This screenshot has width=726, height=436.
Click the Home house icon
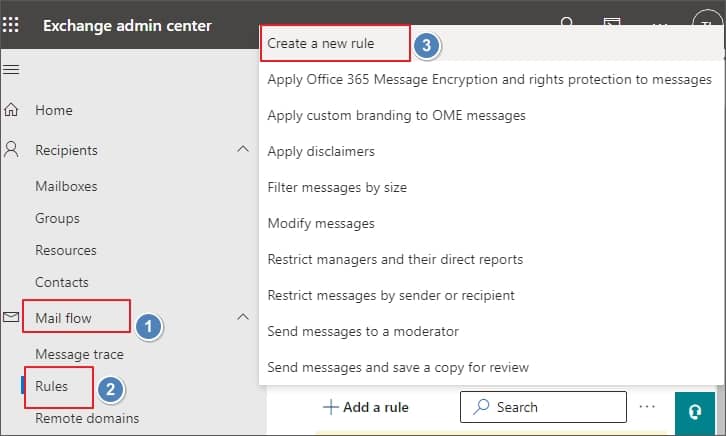[x=11, y=110]
